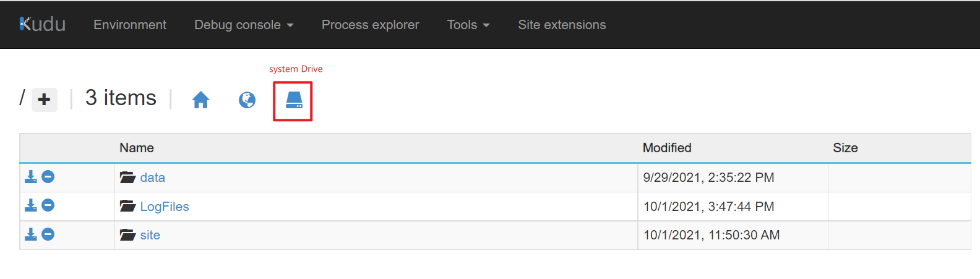Image resolution: width=980 pixels, height=279 pixels.
Task: Open the site folder link
Action: (150, 235)
